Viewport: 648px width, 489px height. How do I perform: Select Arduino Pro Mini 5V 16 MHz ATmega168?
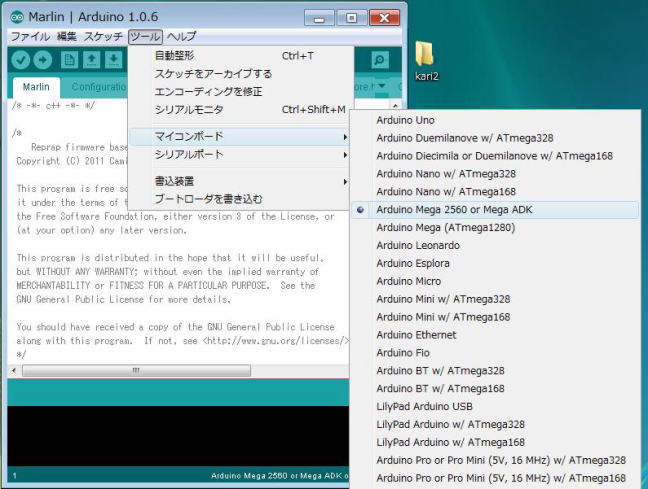(x=495, y=478)
